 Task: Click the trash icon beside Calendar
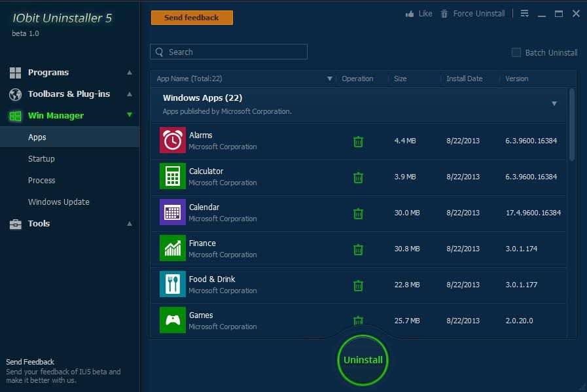pyautogui.click(x=358, y=213)
